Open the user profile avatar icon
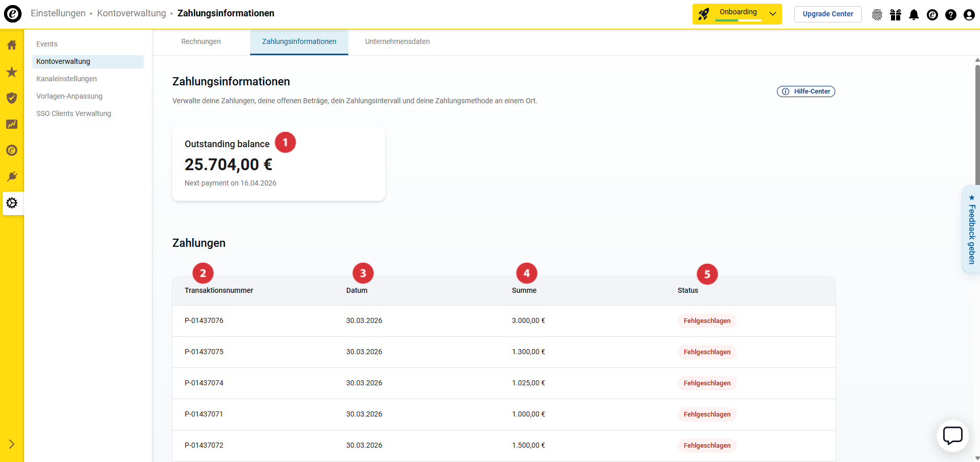 click(x=969, y=15)
